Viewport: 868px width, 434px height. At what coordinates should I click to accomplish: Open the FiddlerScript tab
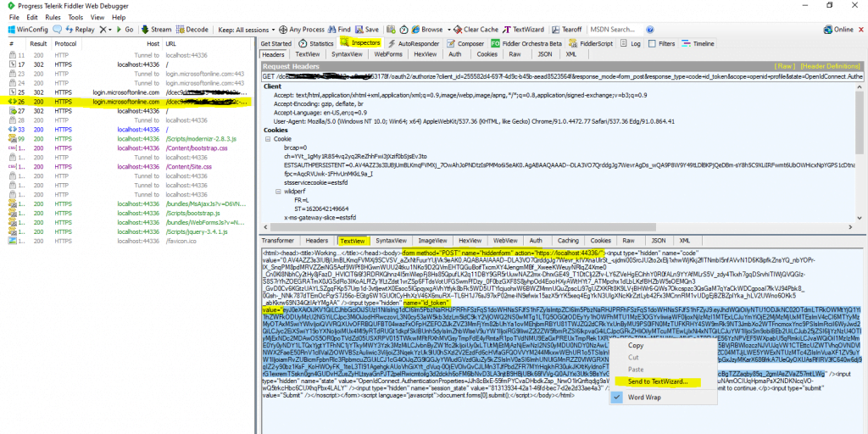click(590, 43)
